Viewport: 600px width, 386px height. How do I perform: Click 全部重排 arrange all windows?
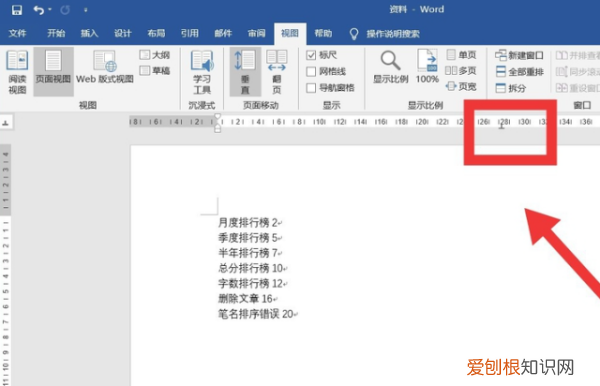pyautogui.click(x=519, y=72)
